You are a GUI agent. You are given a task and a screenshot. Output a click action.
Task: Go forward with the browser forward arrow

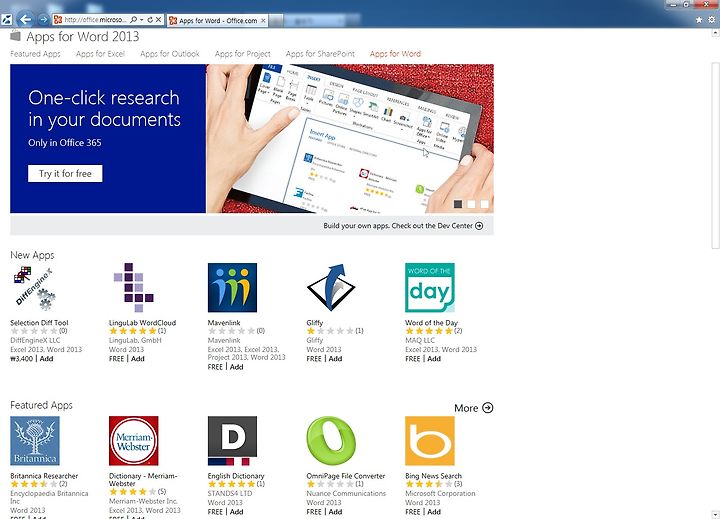[x=43, y=19]
